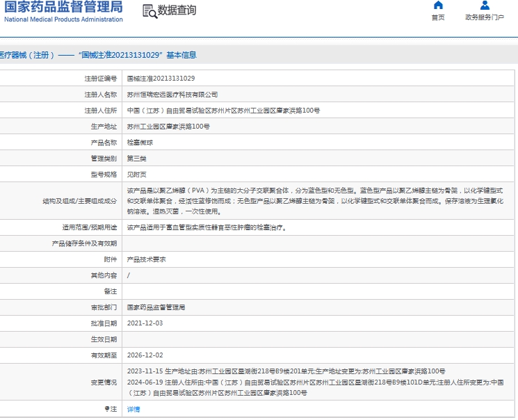Click the 备注 label
Screen dimensions: 518x420
click(111, 291)
